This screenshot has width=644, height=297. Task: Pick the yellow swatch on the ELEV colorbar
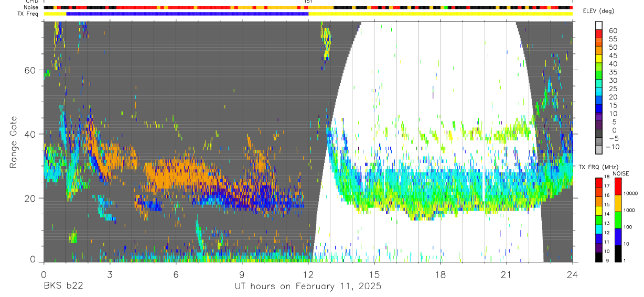tap(599, 59)
